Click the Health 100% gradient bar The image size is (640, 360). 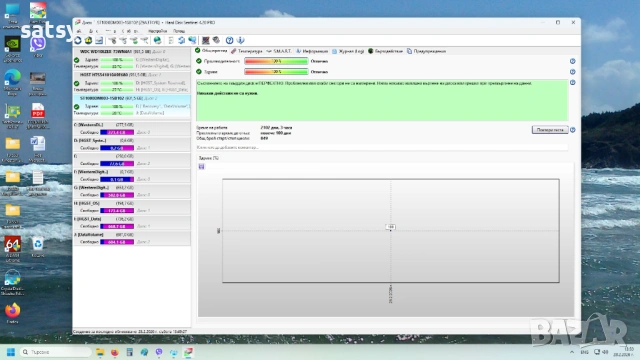point(276,72)
